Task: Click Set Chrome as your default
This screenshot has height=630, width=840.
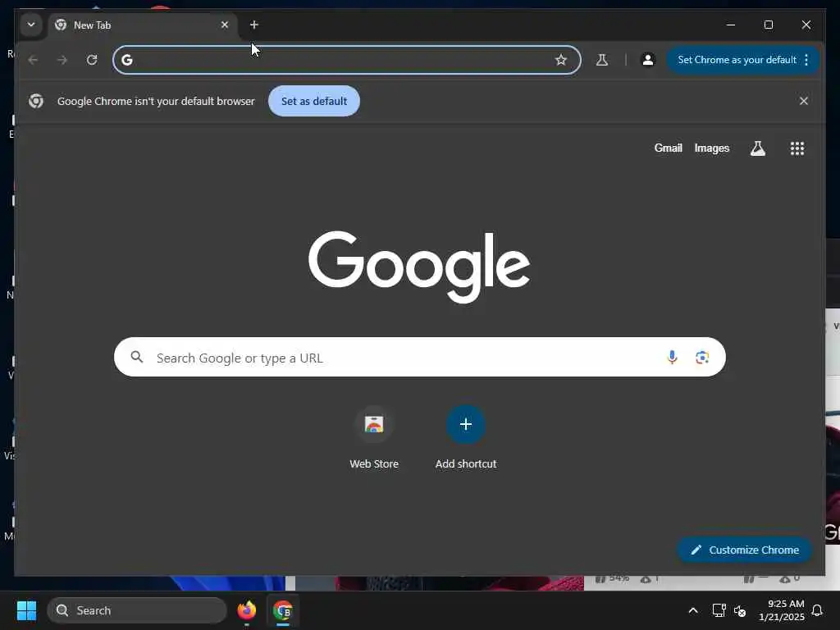Action: 737,60
